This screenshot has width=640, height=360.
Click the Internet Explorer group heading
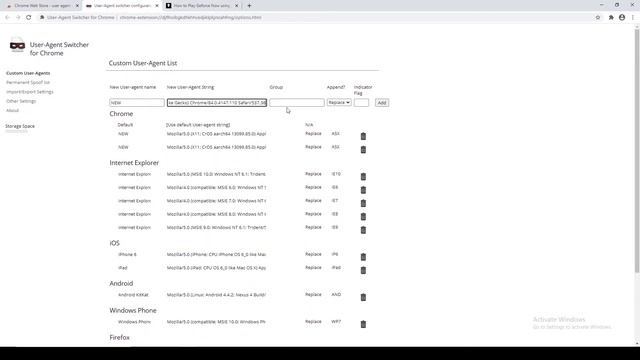tap(134, 163)
